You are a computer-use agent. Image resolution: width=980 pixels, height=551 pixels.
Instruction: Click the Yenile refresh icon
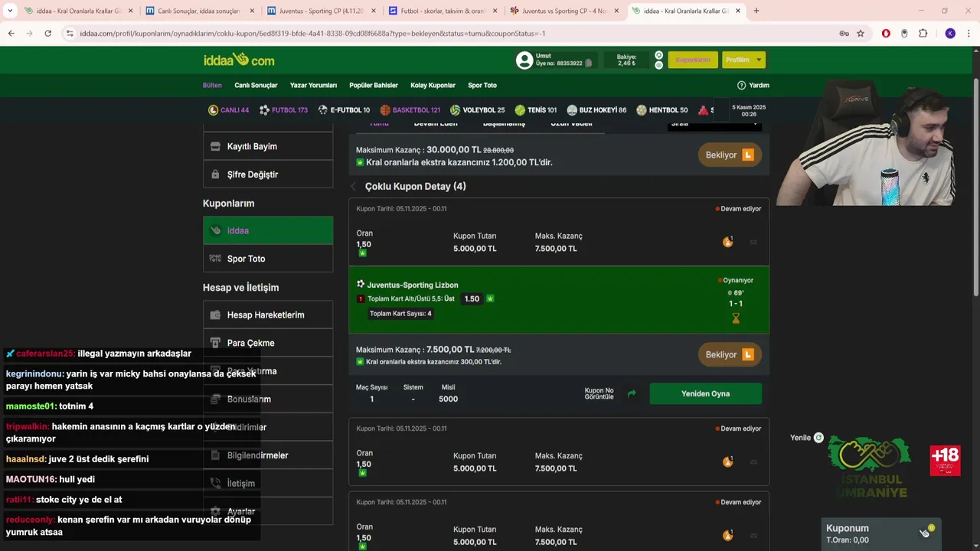(818, 438)
